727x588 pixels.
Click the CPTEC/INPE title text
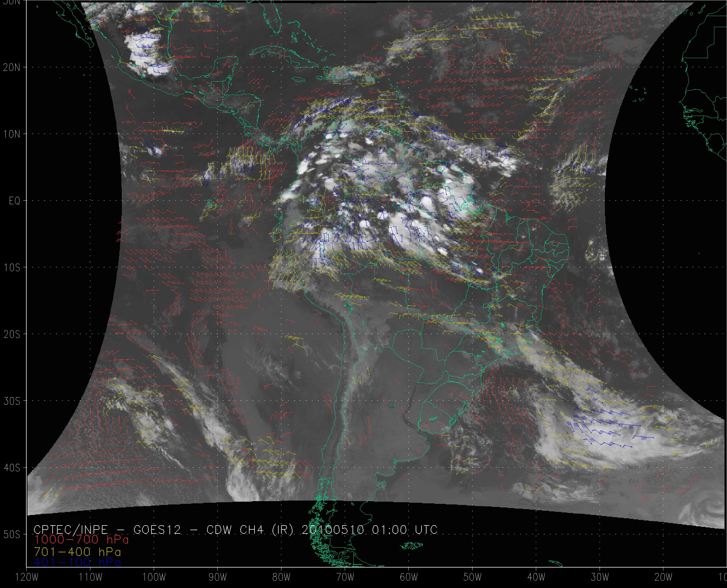71,530
